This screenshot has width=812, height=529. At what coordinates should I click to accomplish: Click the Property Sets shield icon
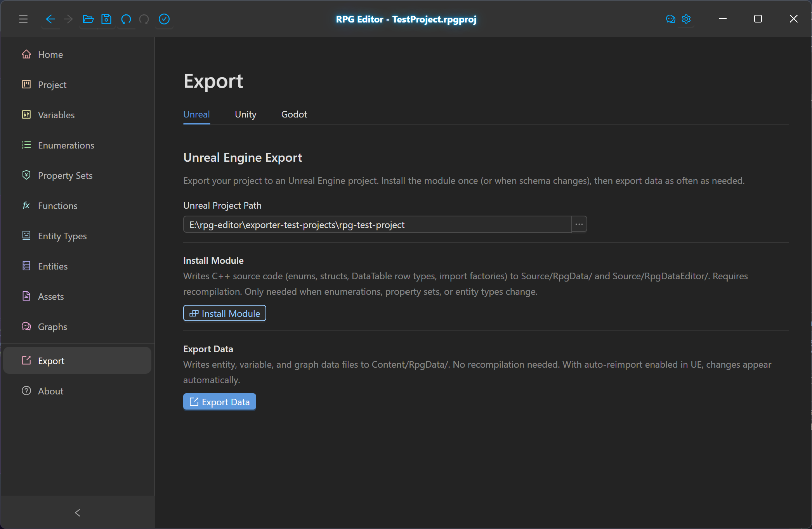click(26, 175)
